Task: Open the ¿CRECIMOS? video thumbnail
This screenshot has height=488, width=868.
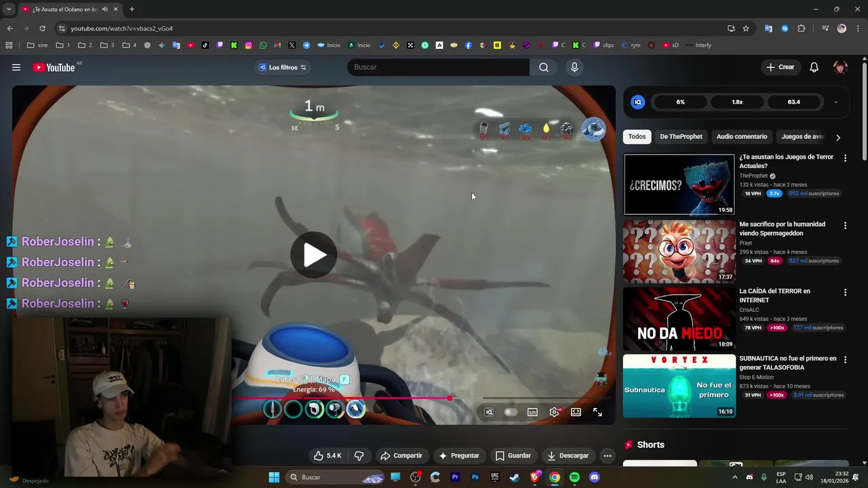Action: [x=679, y=184]
